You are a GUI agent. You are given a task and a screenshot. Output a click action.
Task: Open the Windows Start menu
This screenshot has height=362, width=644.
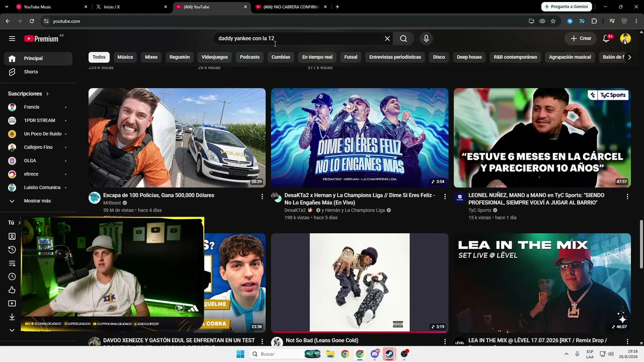coord(240,354)
